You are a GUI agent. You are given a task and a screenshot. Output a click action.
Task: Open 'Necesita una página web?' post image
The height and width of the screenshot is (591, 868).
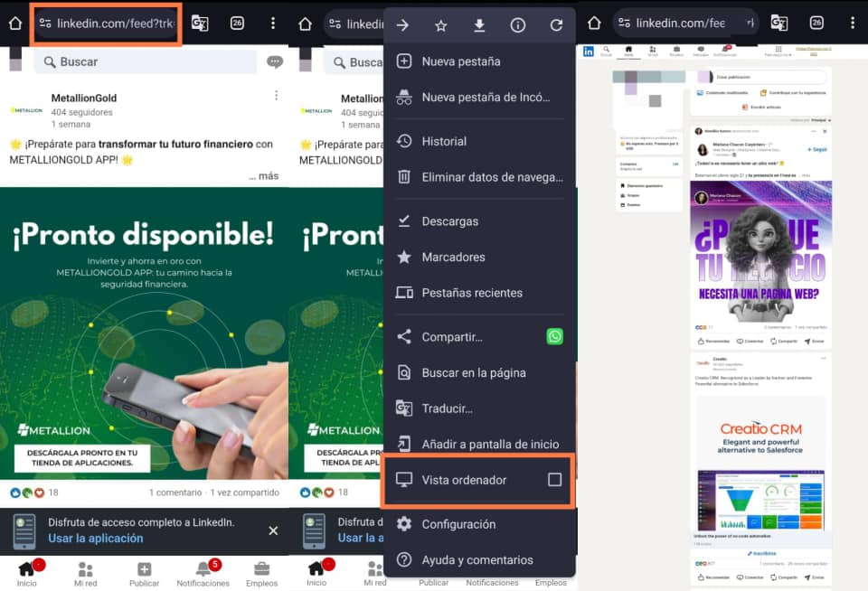(760, 252)
